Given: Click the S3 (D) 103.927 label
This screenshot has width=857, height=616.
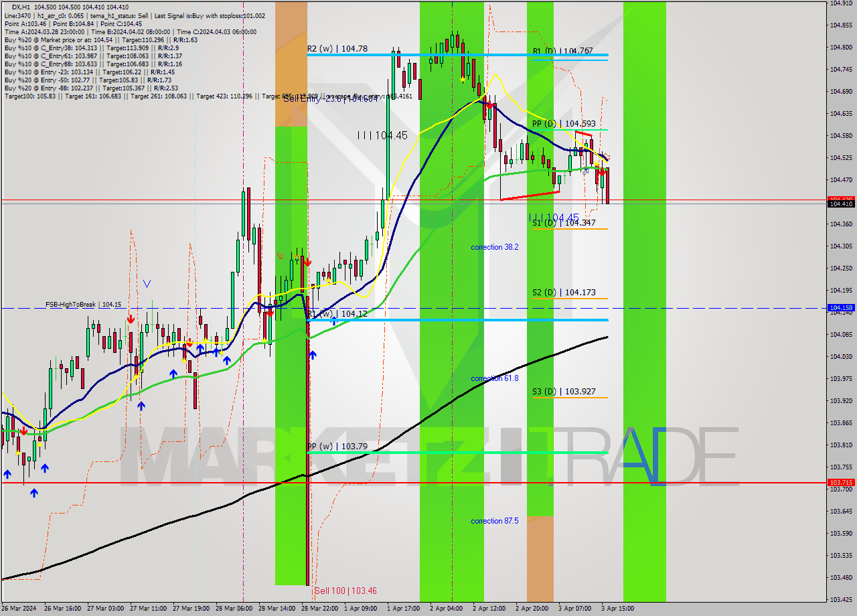Looking at the screenshot, I should pos(564,392).
